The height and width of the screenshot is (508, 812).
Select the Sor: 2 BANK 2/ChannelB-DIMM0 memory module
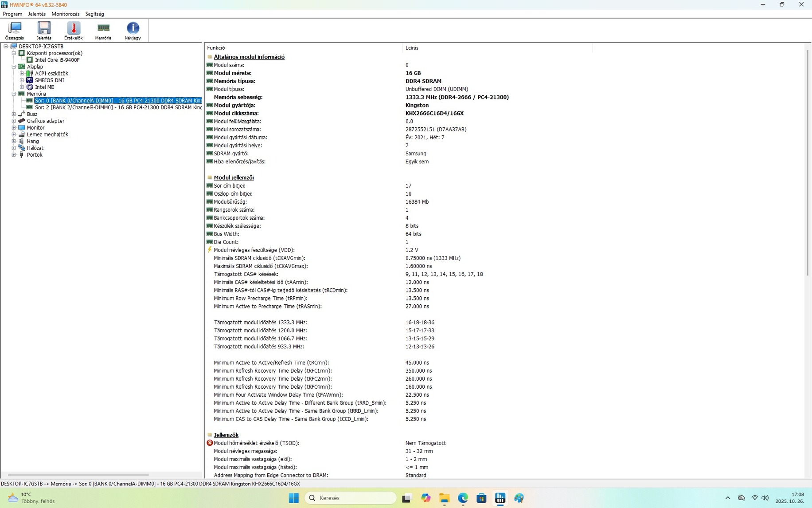pos(118,107)
